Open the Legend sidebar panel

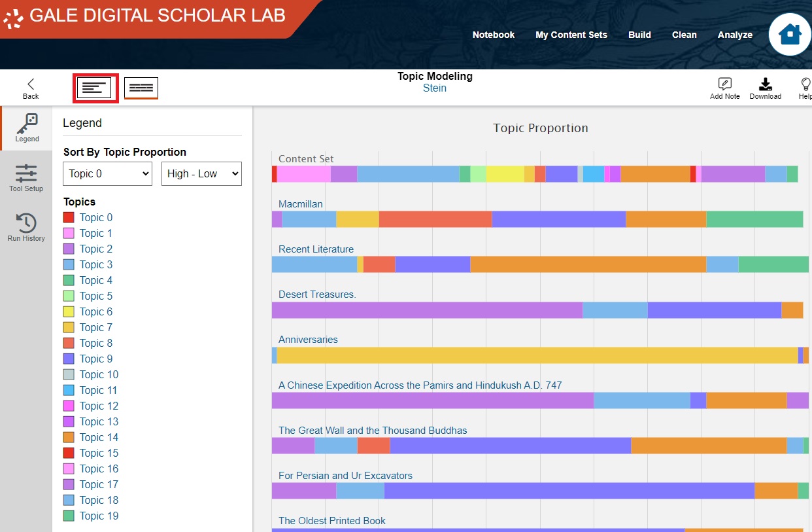click(27, 128)
